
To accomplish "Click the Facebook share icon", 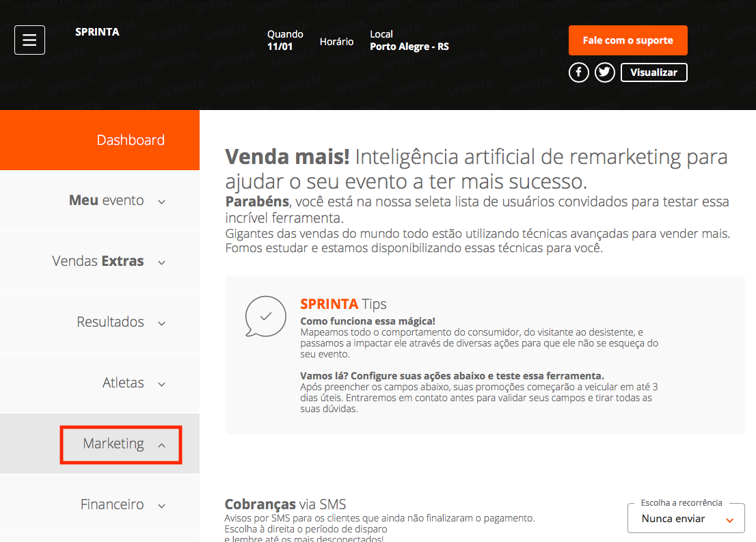I will 578,73.
